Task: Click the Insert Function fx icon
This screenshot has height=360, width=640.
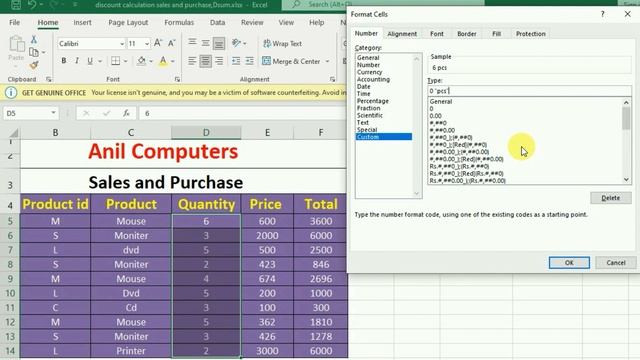Action: pyautogui.click(x=127, y=113)
